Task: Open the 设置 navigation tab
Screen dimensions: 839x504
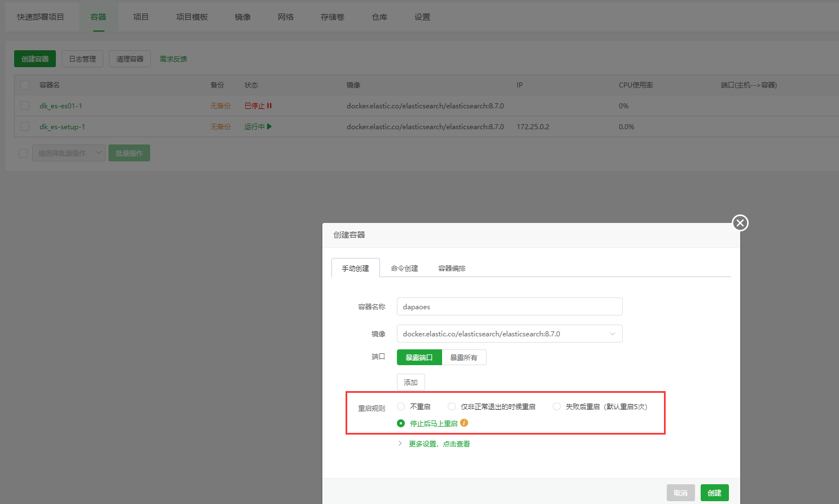Action: 422,17
